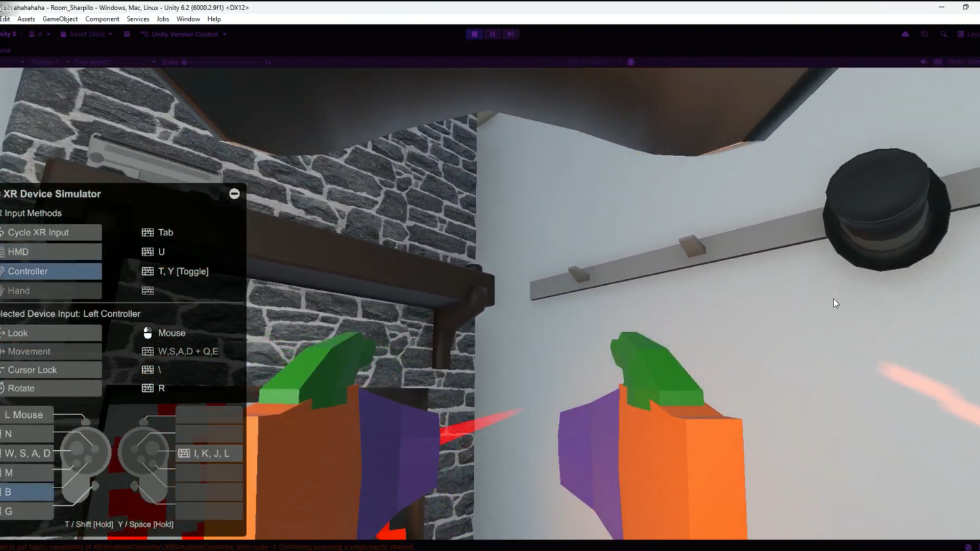Viewport: 980px width, 551px height.
Task: Toggle the HMD input method
Action: (50, 252)
